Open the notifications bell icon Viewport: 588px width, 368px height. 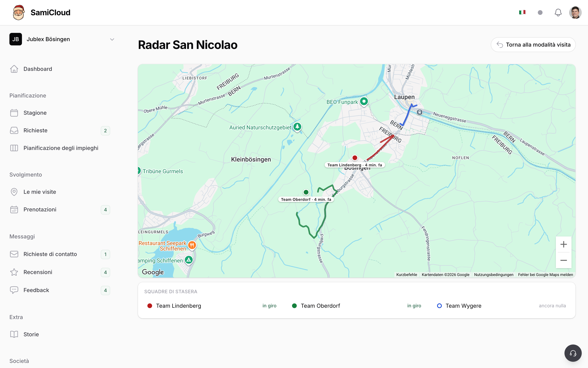558,12
